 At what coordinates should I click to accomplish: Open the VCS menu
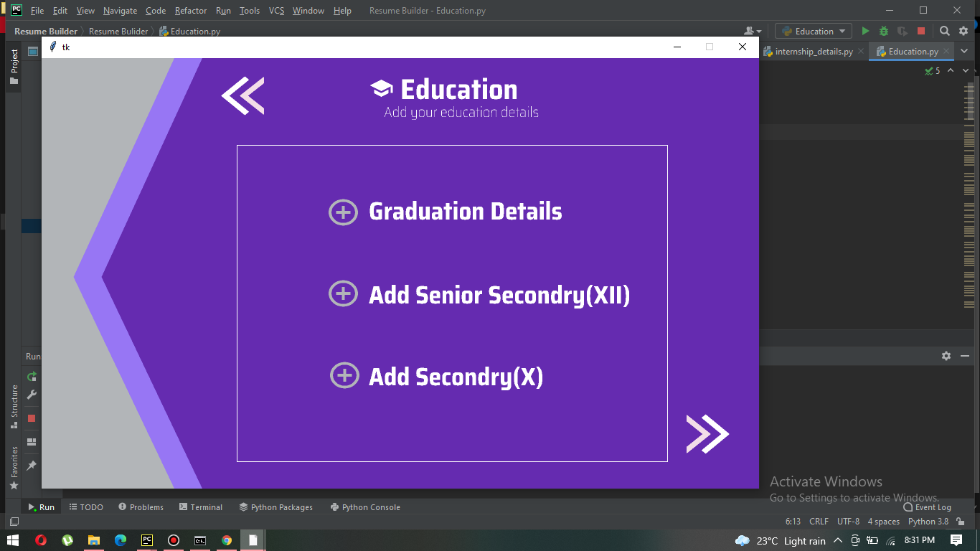275,11
